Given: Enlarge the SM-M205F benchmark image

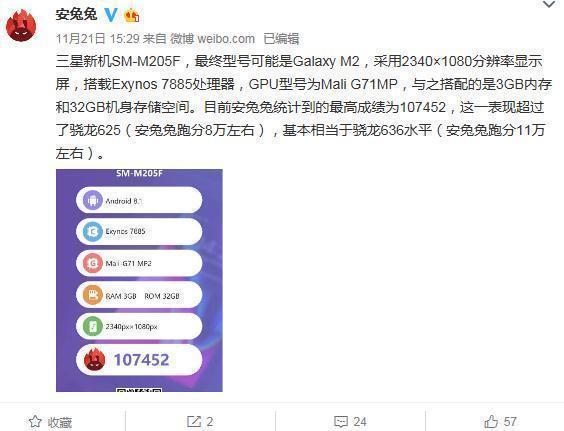Looking at the screenshot, I should tap(139, 280).
